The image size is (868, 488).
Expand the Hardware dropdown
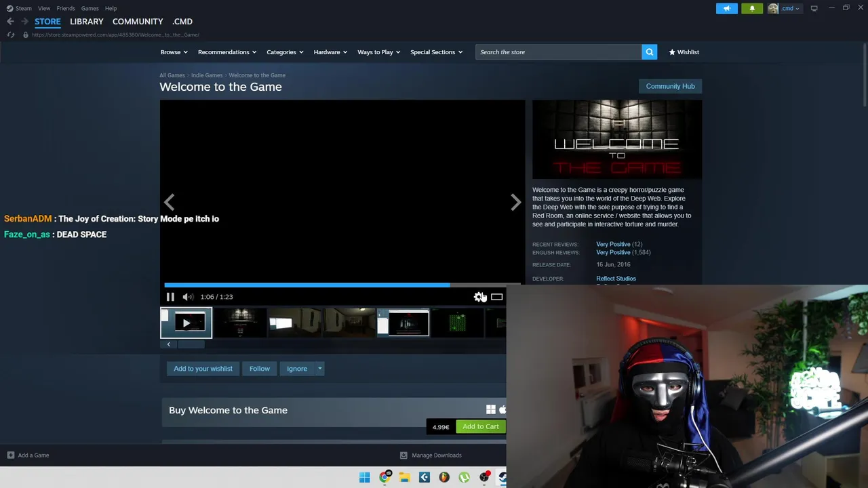point(330,52)
